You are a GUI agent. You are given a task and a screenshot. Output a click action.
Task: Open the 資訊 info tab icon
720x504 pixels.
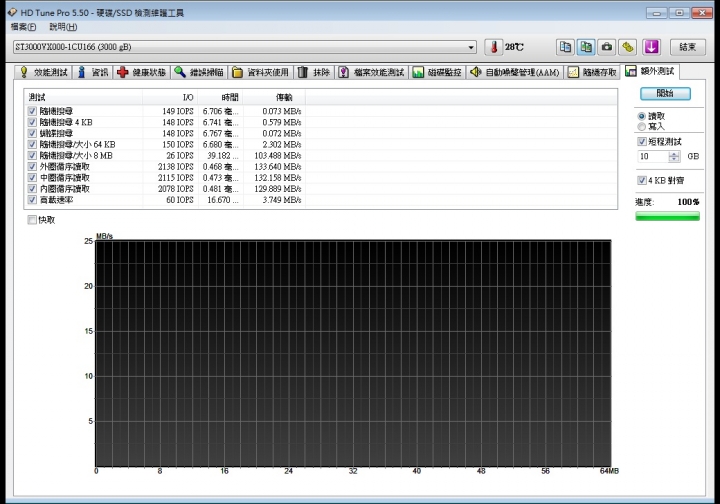pyautogui.click(x=93, y=72)
